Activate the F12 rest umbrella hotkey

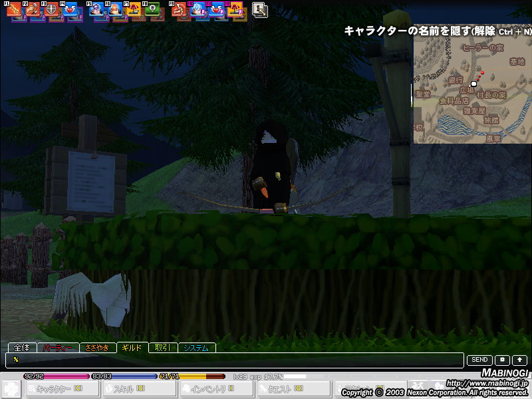(235, 9)
